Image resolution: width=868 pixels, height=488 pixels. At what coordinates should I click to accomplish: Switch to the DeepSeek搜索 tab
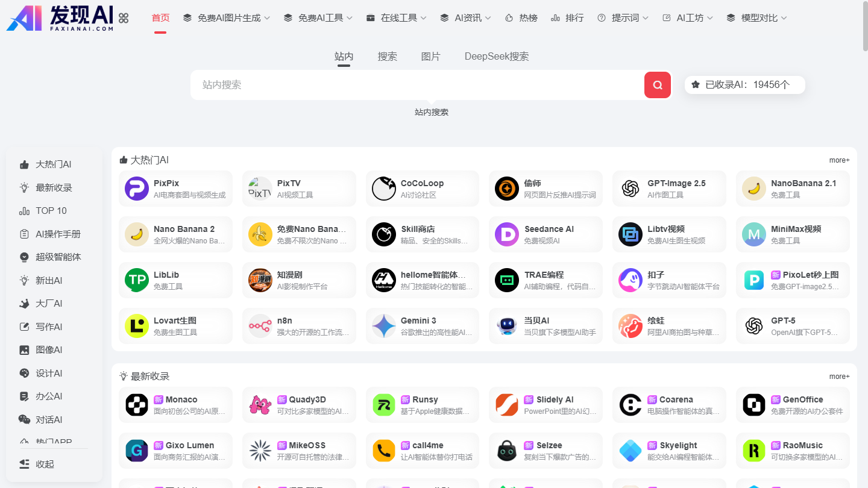click(497, 57)
